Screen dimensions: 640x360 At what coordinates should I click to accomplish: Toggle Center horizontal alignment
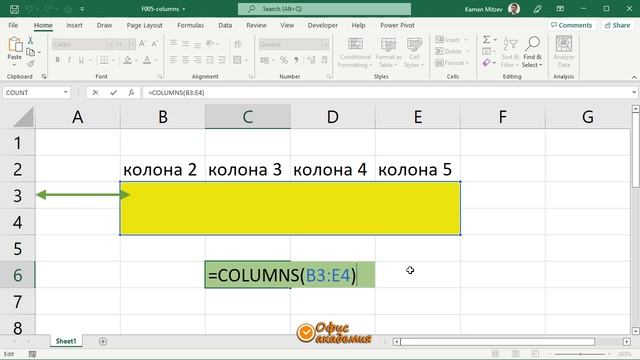[x=185, y=60]
